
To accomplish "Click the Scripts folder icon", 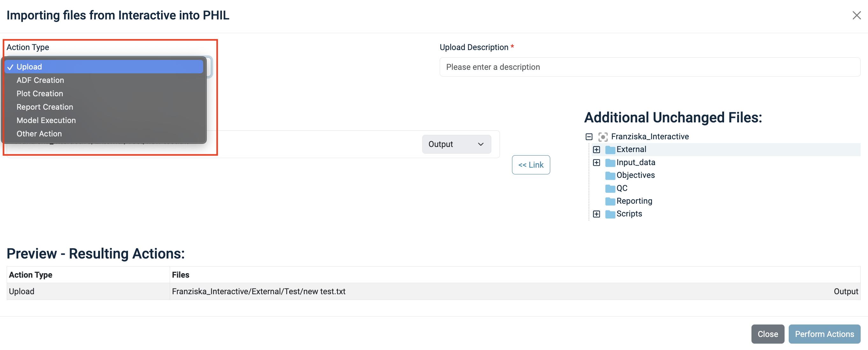I will pyautogui.click(x=610, y=214).
